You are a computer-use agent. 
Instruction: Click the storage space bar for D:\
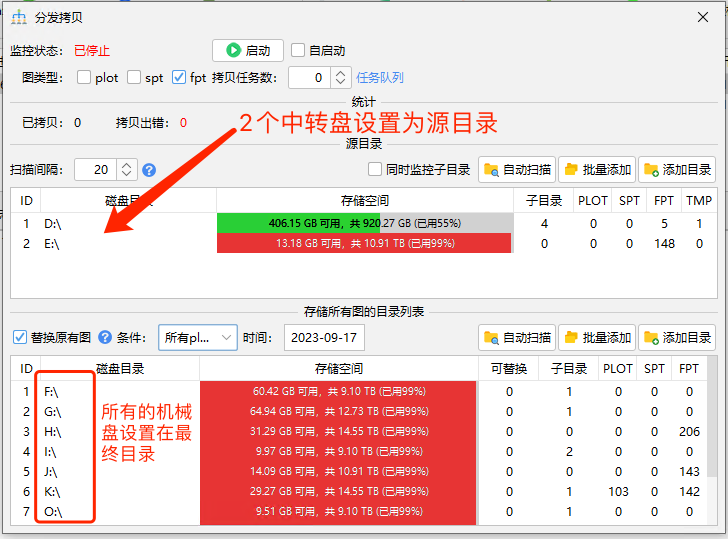(x=364, y=224)
